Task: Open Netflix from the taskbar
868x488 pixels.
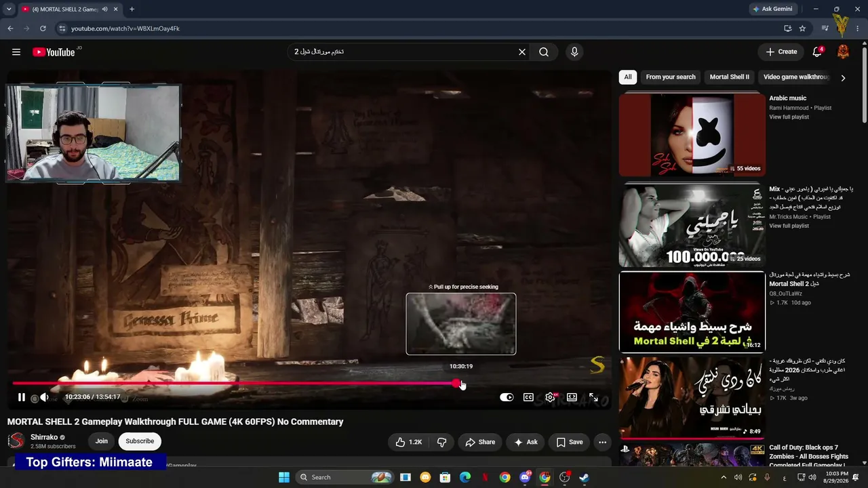Action: [x=485, y=477]
